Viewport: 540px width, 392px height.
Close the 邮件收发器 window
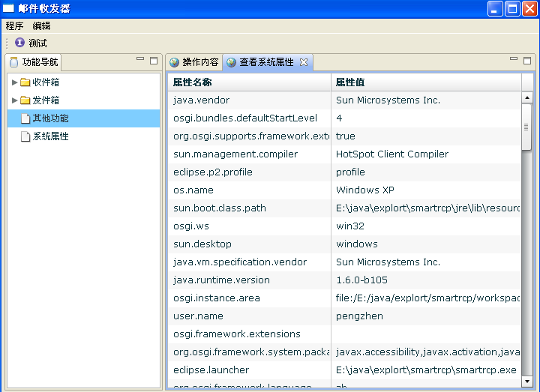pos(530,8)
